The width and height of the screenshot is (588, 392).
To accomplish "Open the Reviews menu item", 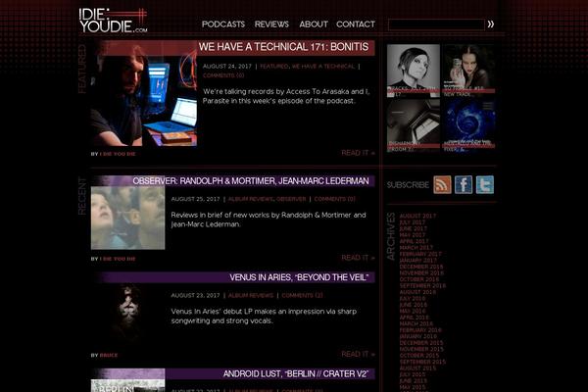I will point(271,24).
